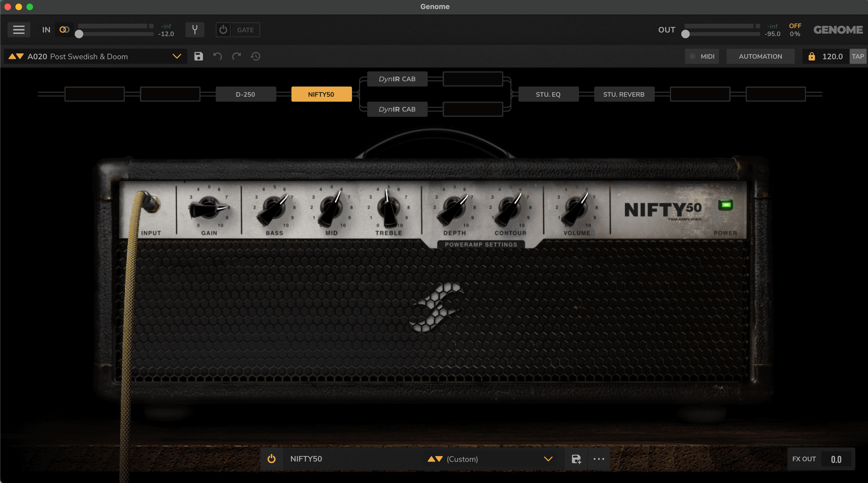
Task: Click the OFF output limiter indicator
Action: pyautogui.click(x=795, y=26)
